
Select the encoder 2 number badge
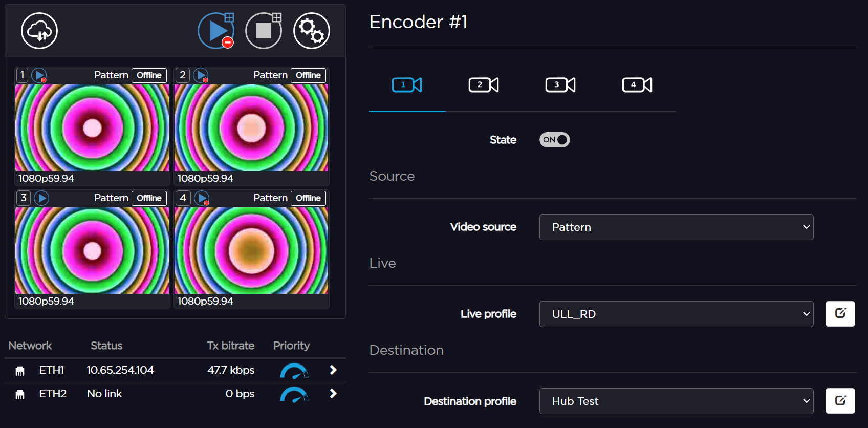point(183,75)
